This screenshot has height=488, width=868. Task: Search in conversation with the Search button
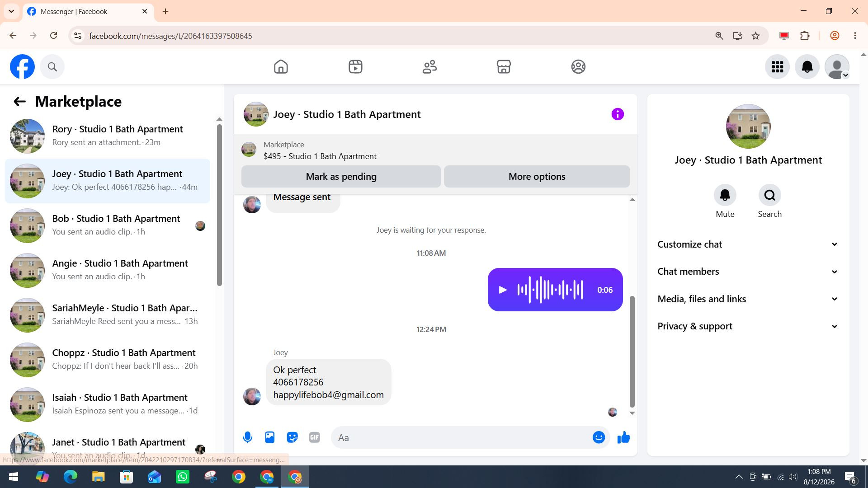pos(769,195)
